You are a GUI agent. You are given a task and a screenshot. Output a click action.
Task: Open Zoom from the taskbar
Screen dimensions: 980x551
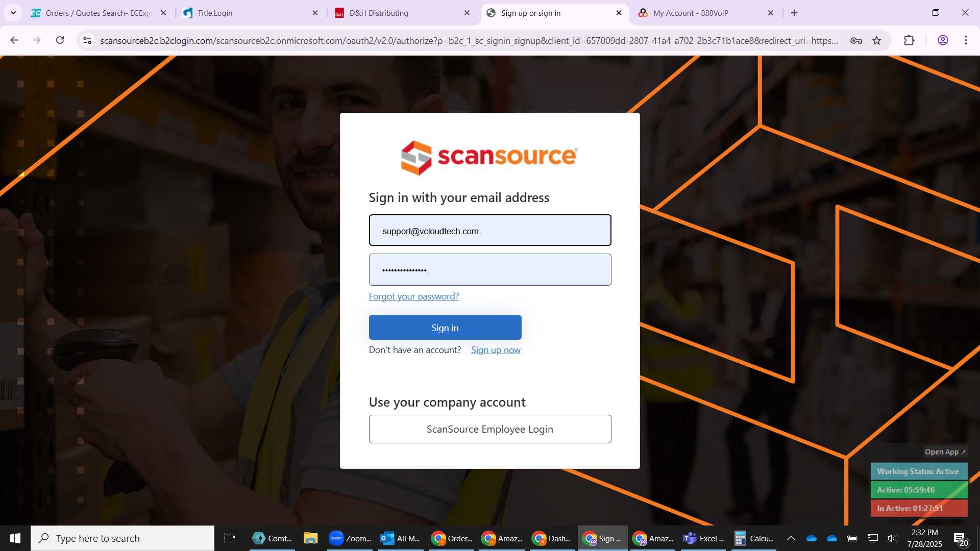point(350,538)
